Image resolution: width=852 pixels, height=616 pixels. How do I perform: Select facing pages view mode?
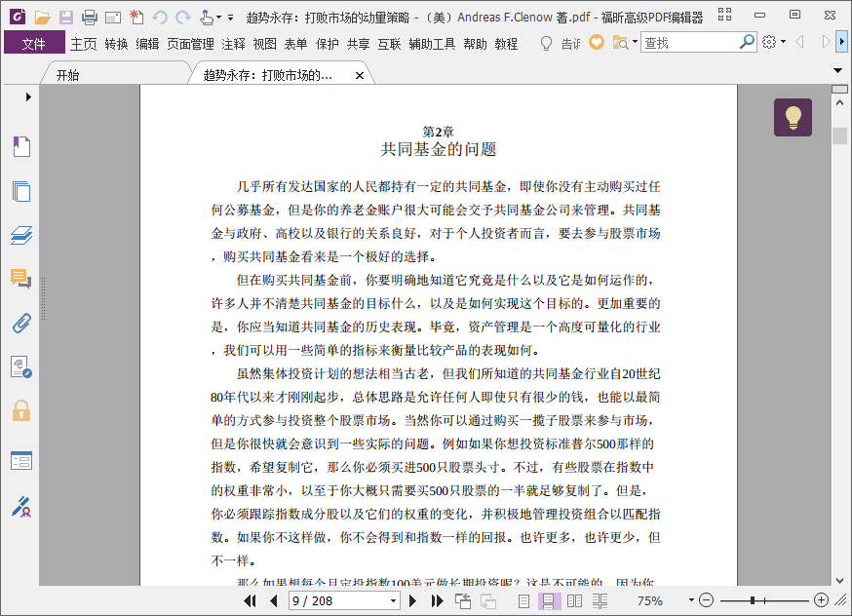tap(574, 600)
